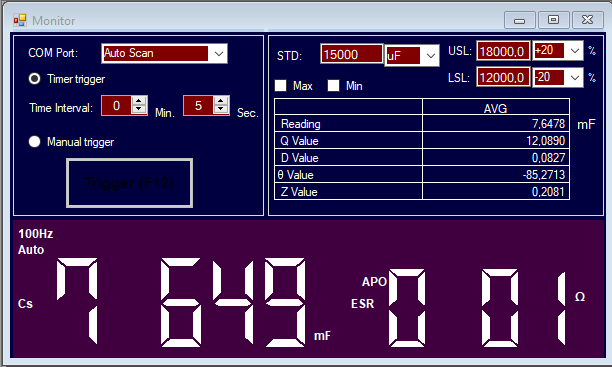Click the AVG column header
This screenshot has height=367, width=612.
click(x=496, y=107)
